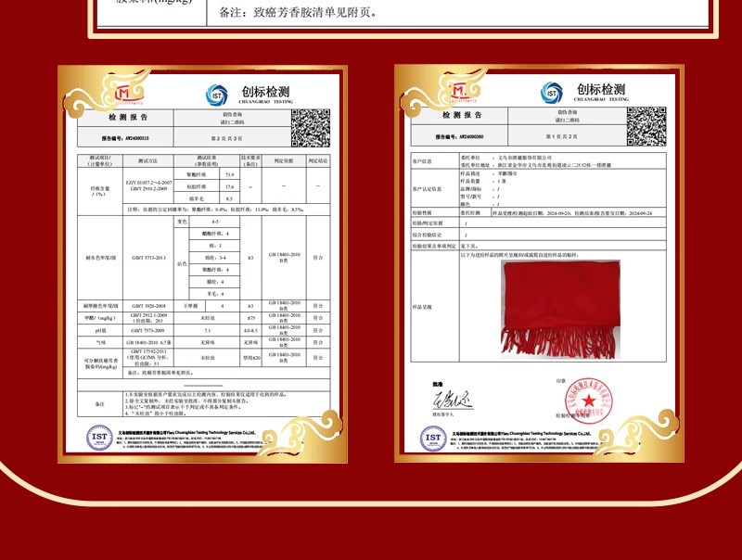Image resolution: width=742 pixels, height=560 pixels.
Task: Open the fiber-content test report image
Action: 203,264
